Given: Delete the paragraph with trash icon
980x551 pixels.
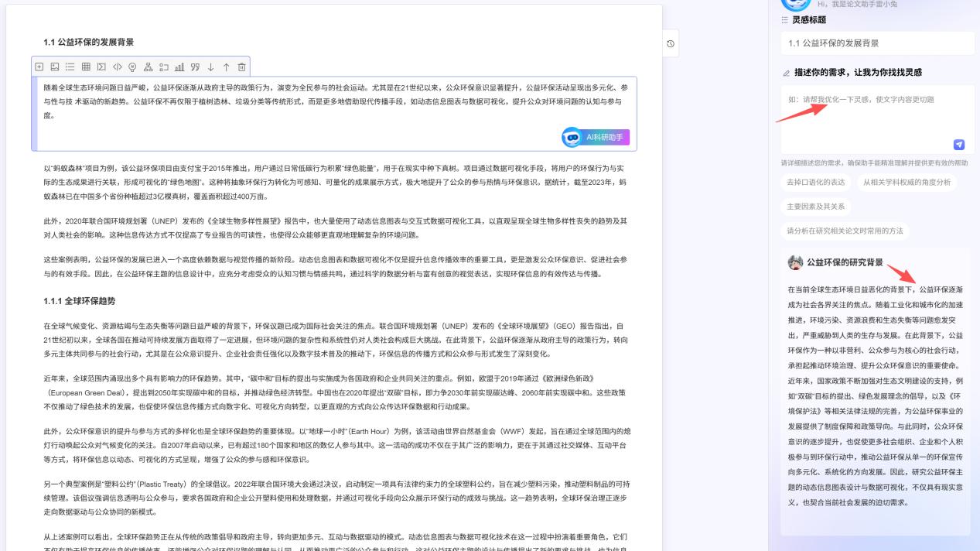Looking at the screenshot, I should coord(242,67).
